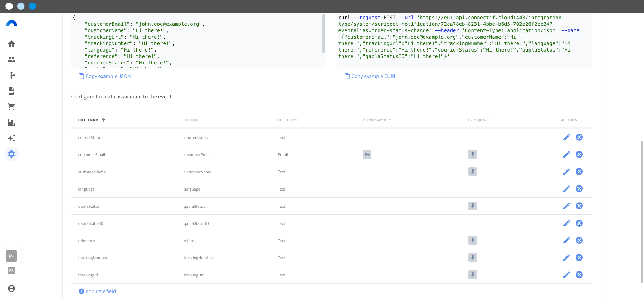Delete the trackingNumber field

[579, 257]
